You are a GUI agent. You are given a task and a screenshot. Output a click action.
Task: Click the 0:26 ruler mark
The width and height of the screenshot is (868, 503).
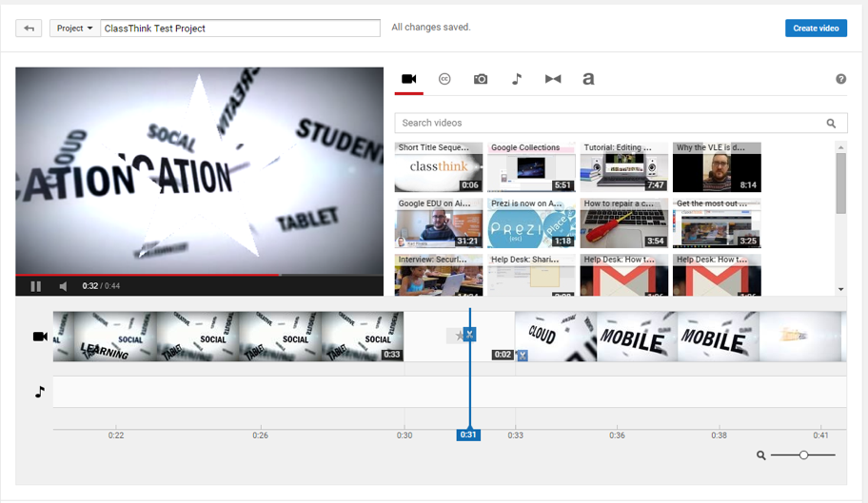(260, 435)
